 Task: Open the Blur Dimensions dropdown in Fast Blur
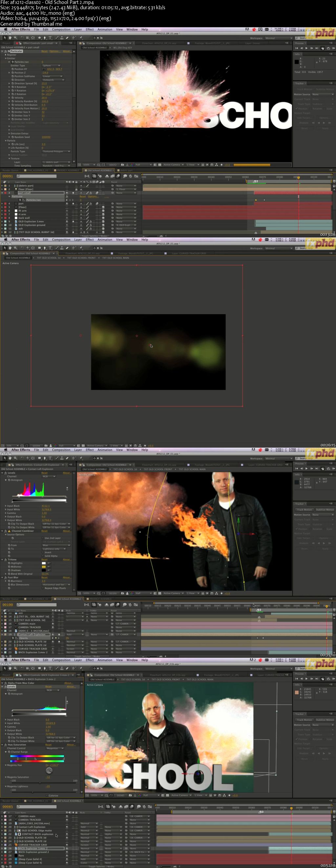56,585
